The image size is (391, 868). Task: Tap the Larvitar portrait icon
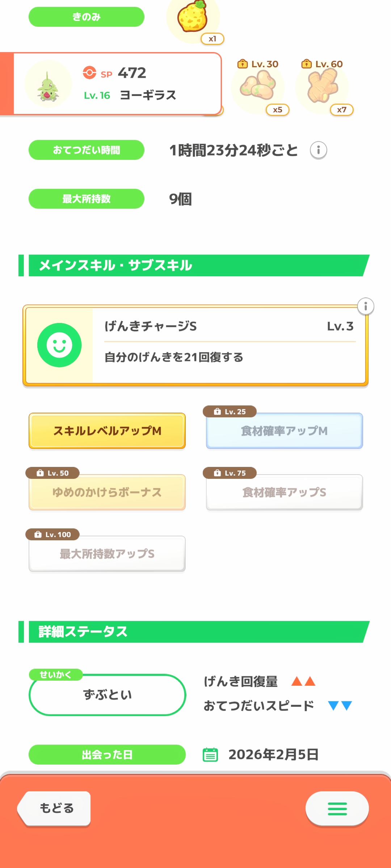tap(48, 84)
